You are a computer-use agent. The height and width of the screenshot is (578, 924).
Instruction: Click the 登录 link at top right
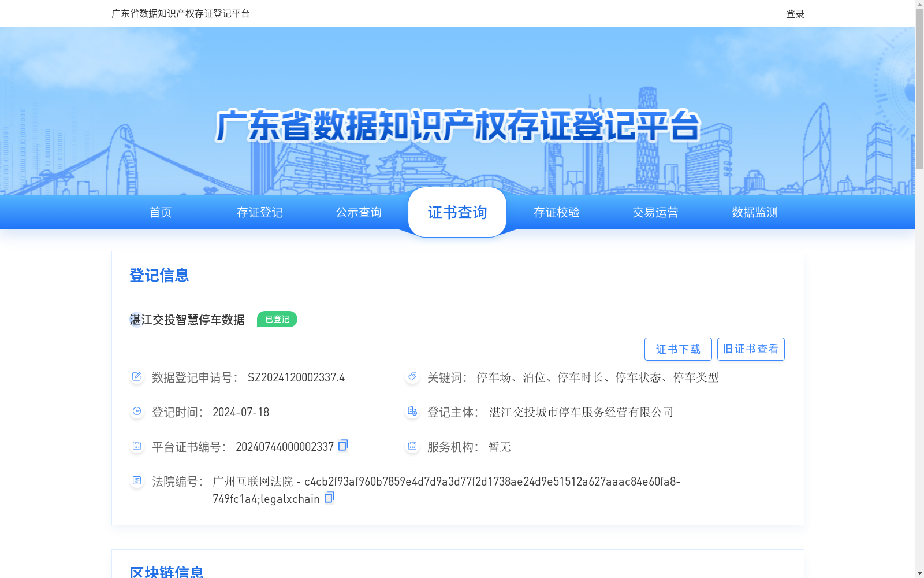click(795, 14)
